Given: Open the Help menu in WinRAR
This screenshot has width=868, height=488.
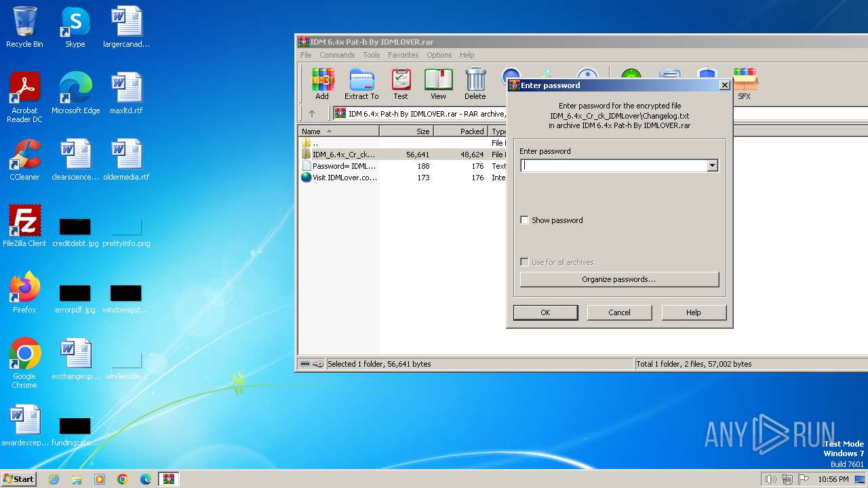Looking at the screenshot, I should (x=467, y=55).
